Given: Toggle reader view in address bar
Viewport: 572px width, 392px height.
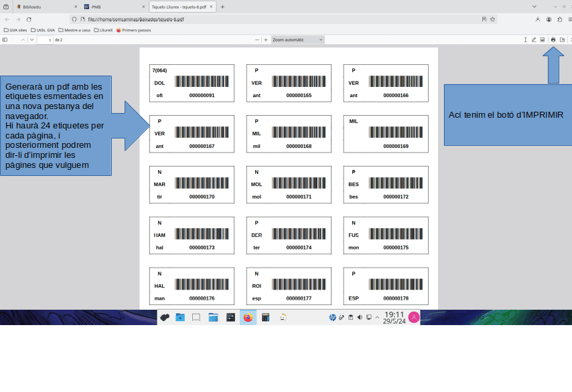Looking at the screenshot, I should [x=484, y=19].
